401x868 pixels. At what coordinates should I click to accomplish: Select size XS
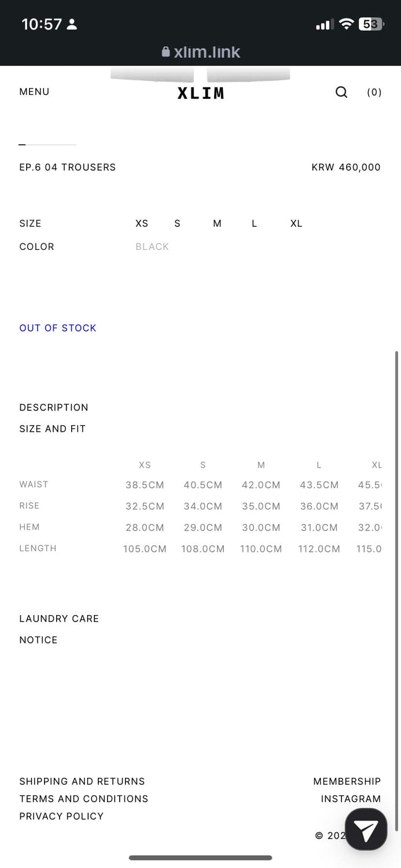tap(142, 223)
